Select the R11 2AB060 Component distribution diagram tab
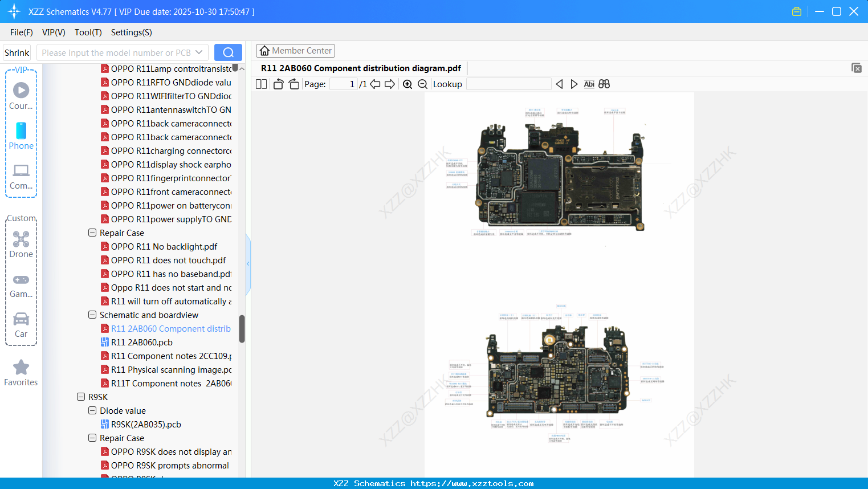 (x=361, y=68)
